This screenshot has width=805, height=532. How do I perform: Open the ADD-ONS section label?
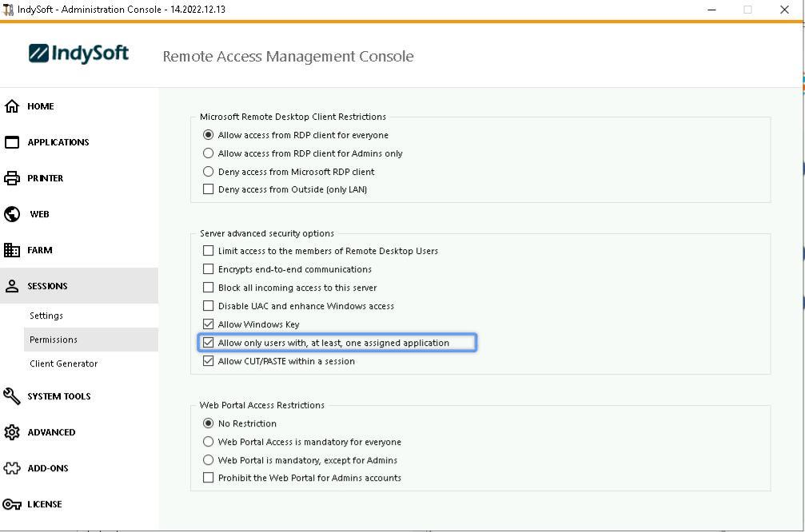point(48,468)
